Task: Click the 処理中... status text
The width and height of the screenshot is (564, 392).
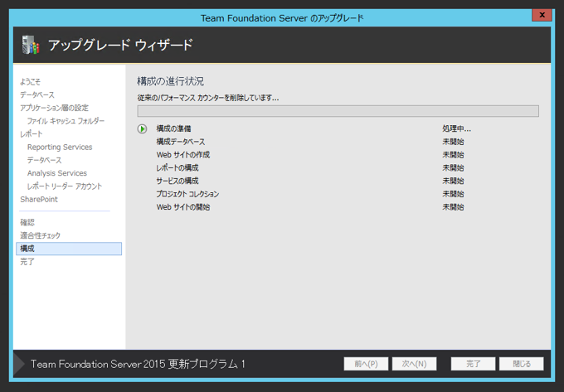Action: (x=456, y=128)
